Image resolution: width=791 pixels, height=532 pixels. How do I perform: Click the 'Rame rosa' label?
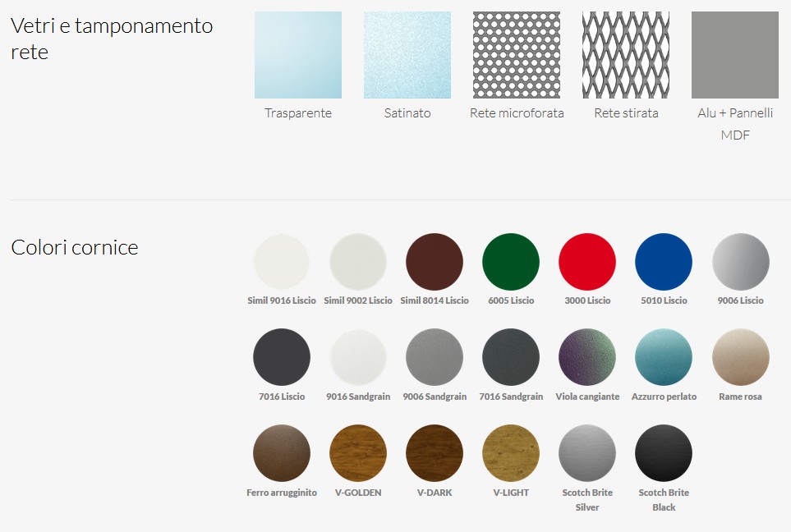[741, 397]
